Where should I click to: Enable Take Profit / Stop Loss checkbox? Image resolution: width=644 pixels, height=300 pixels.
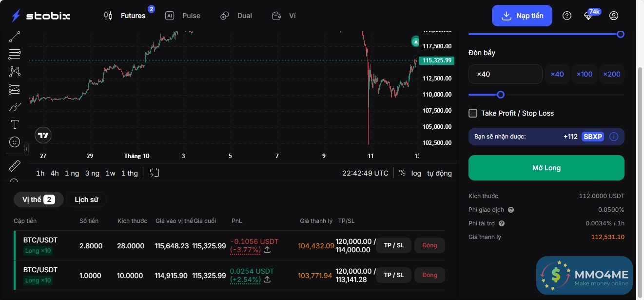point(473,113)
